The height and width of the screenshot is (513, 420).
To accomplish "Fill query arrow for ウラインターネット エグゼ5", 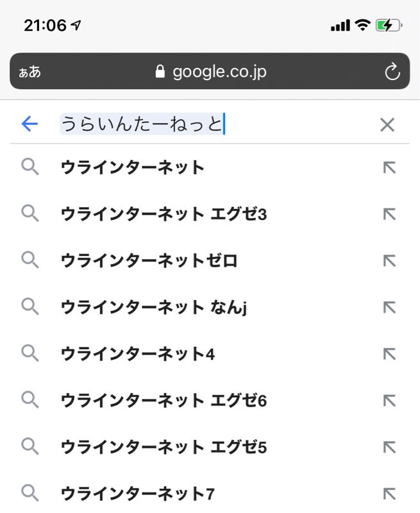I will (389, 447).
